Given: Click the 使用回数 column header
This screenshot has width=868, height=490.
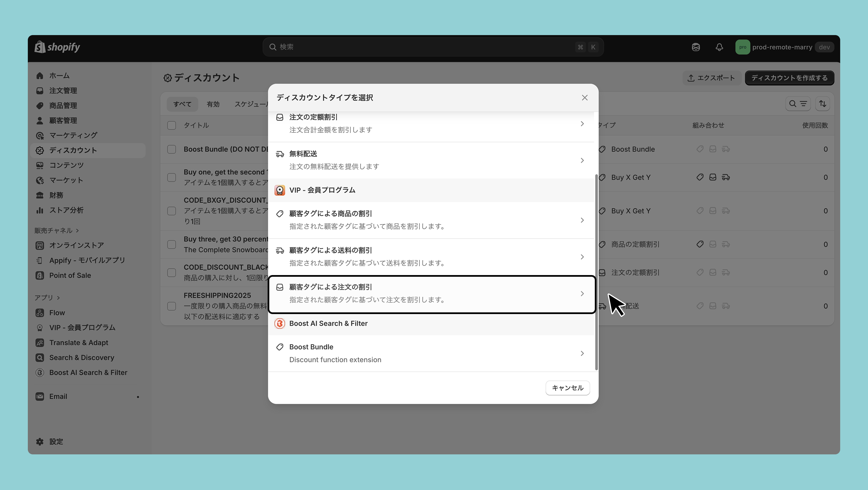Looking at the screenshot, I should (815, 126).
